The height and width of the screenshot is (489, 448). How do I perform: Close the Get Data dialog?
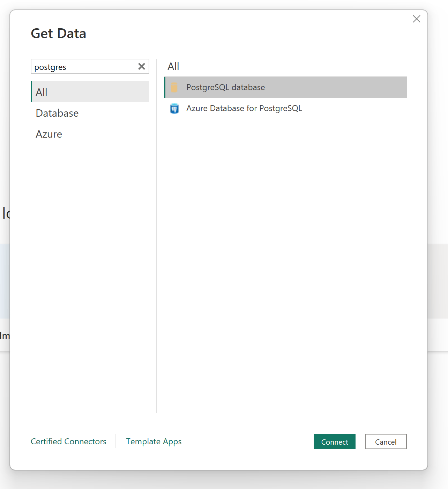click(x=416, y=19)
